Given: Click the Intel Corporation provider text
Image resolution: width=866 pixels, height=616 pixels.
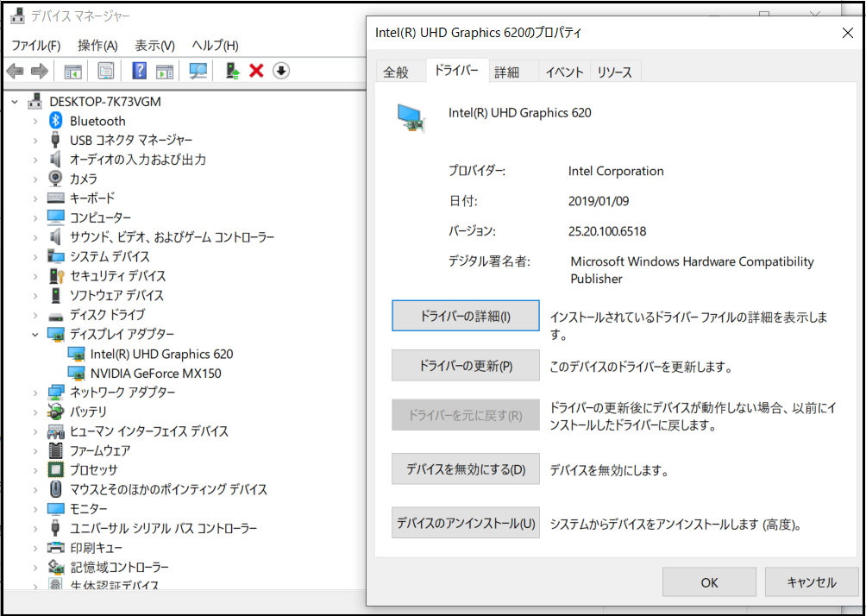Looking at the screenshot, I should click(616, 171).
